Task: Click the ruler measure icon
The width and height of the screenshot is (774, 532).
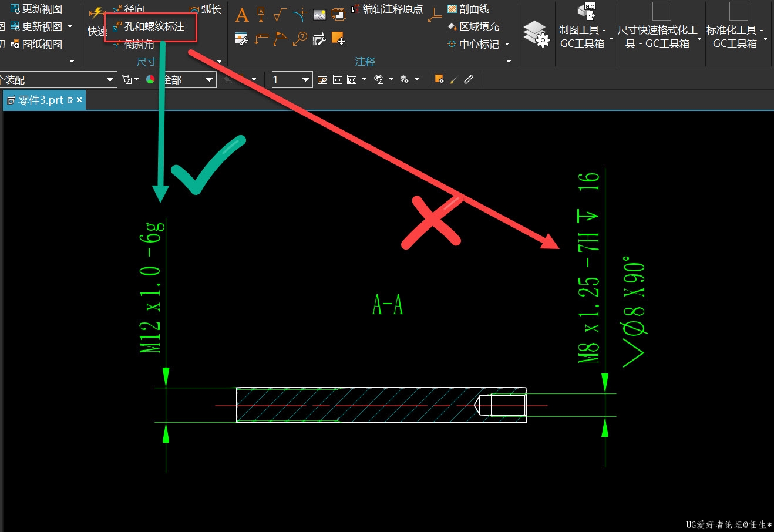Action: [x=468, y=79]
